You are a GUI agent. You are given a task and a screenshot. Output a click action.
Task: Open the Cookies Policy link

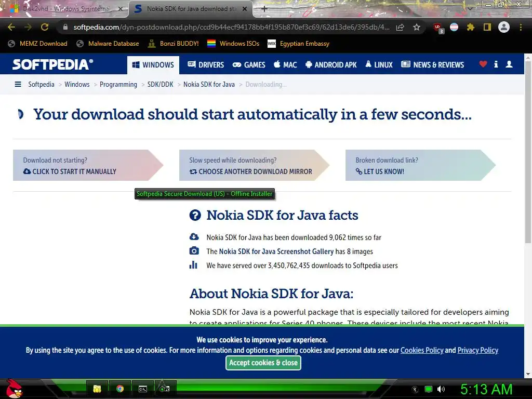click(x=422, y=350)
